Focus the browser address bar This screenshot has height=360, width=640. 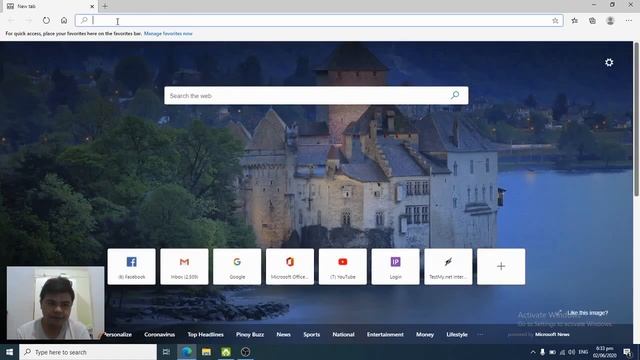[319, 20]
